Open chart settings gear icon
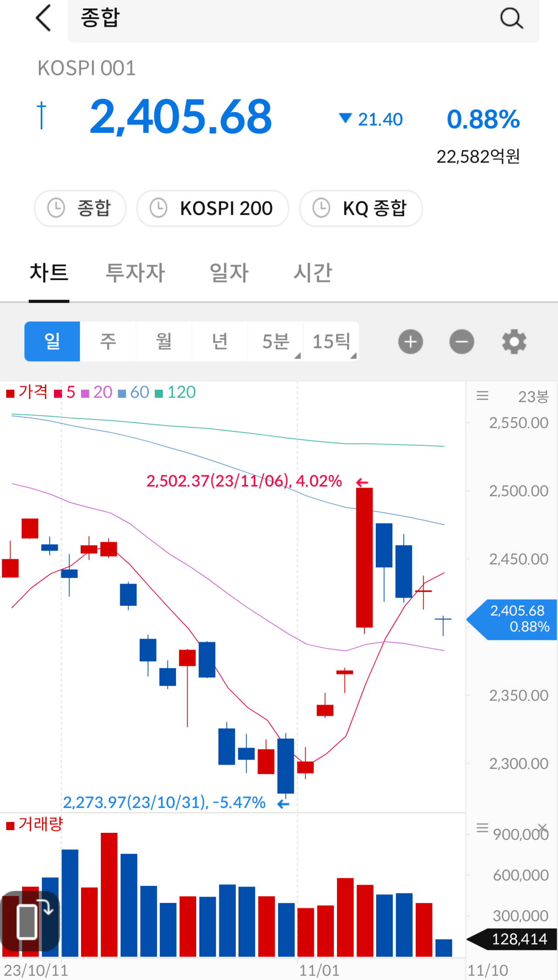Screen dimensions: 558x980 pos(514,341)
